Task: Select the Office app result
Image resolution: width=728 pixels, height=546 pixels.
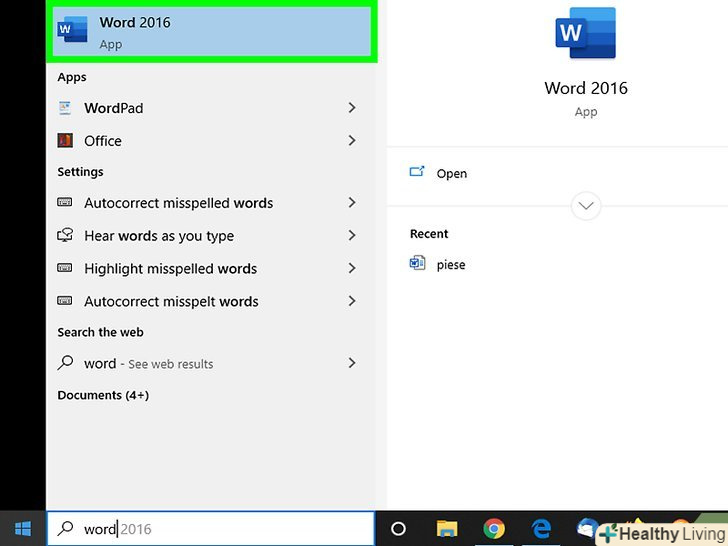Action: (x=211, y=140)
